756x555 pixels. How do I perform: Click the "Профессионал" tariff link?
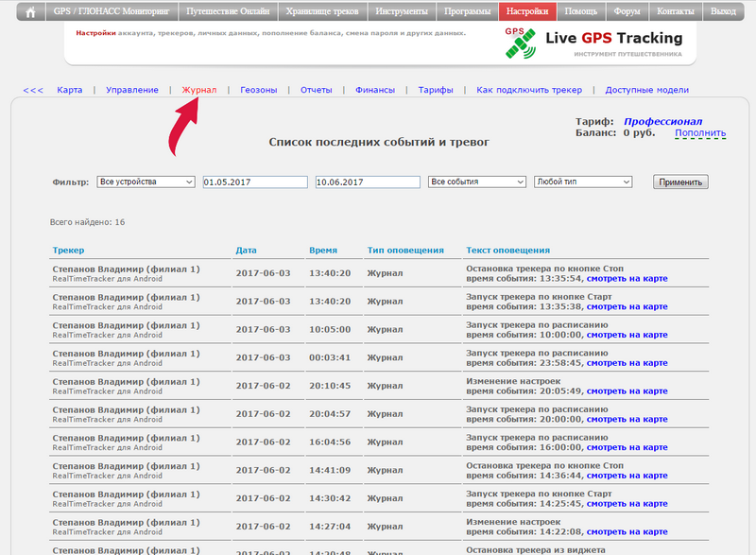click(x=662, y=122)
